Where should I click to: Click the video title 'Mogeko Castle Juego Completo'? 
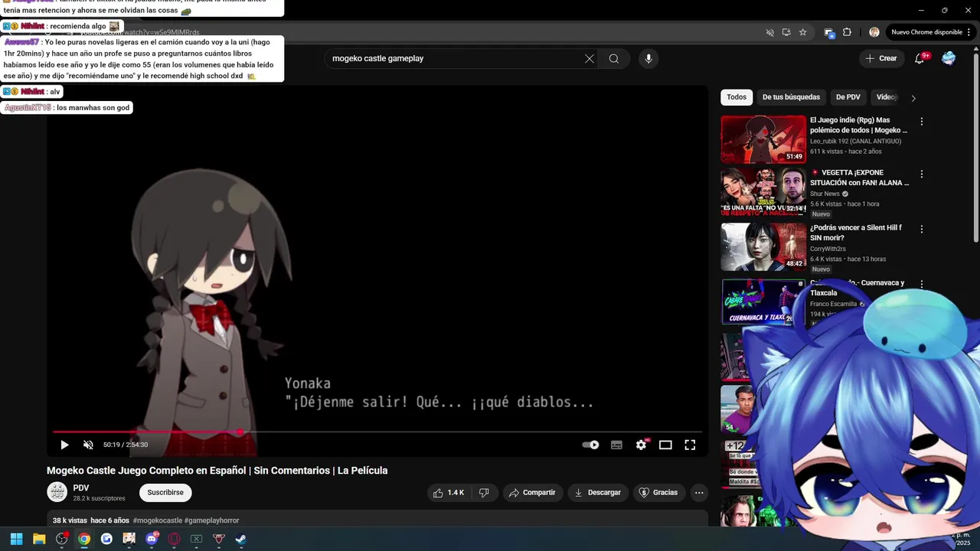point(217,471)
